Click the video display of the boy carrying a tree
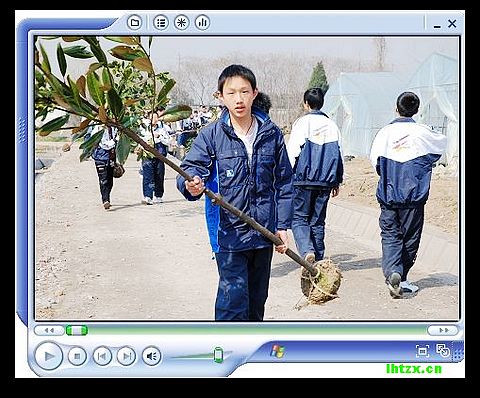The image size is (480, 398). tap(247, 178)
